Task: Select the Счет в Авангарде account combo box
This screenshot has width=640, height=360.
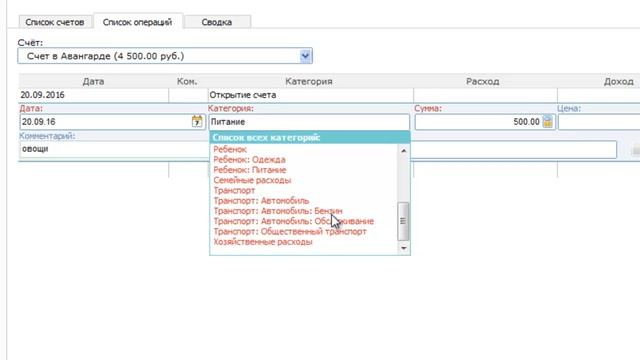Action: (165, 56)
